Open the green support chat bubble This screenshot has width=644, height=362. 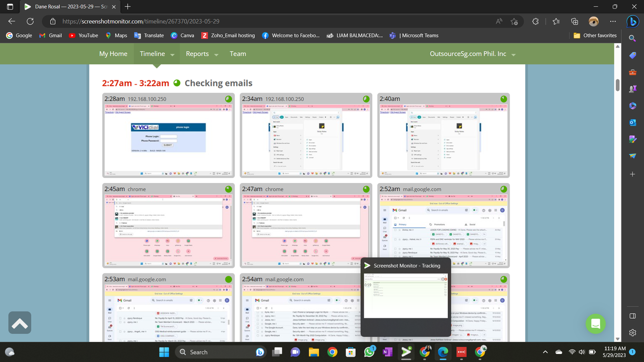(x=596, y=324)
